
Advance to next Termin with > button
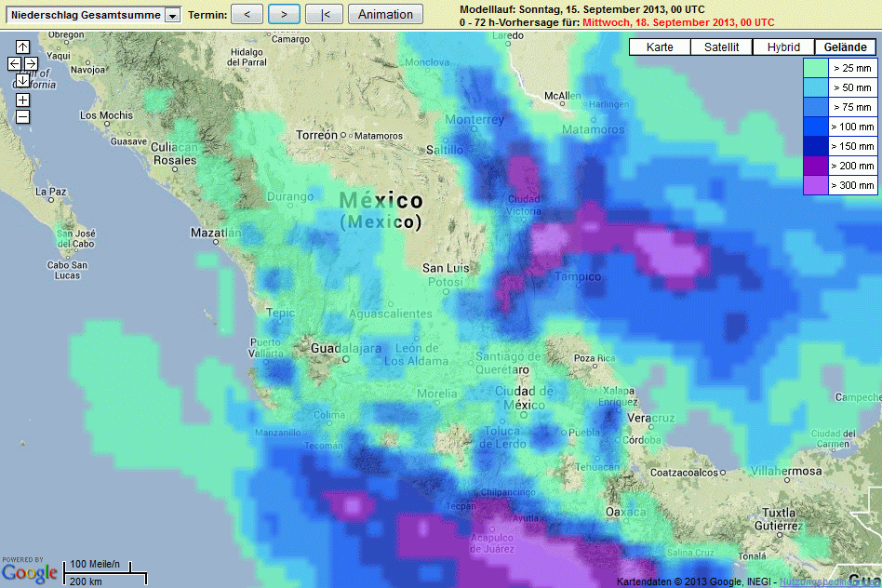click(x=284, y=14)
